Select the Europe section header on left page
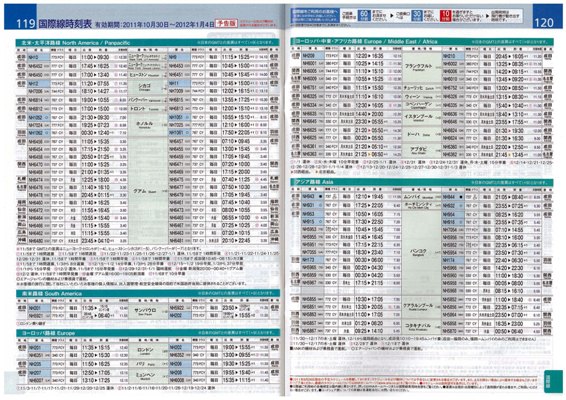Screen dimensions: 566x400 tap(147, 332)
